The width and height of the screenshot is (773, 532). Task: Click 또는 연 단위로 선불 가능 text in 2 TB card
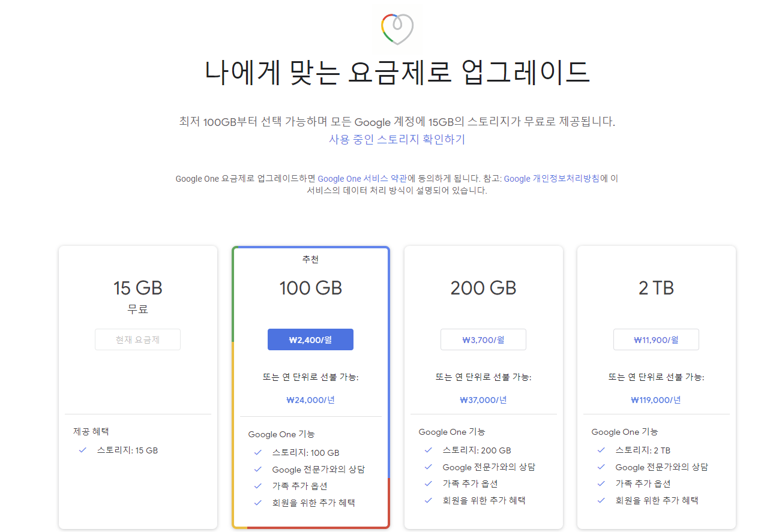click(656, 377)
